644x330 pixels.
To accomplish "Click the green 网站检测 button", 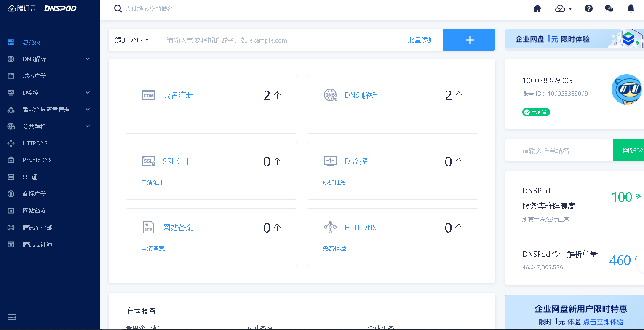I will tap(628, 150).
